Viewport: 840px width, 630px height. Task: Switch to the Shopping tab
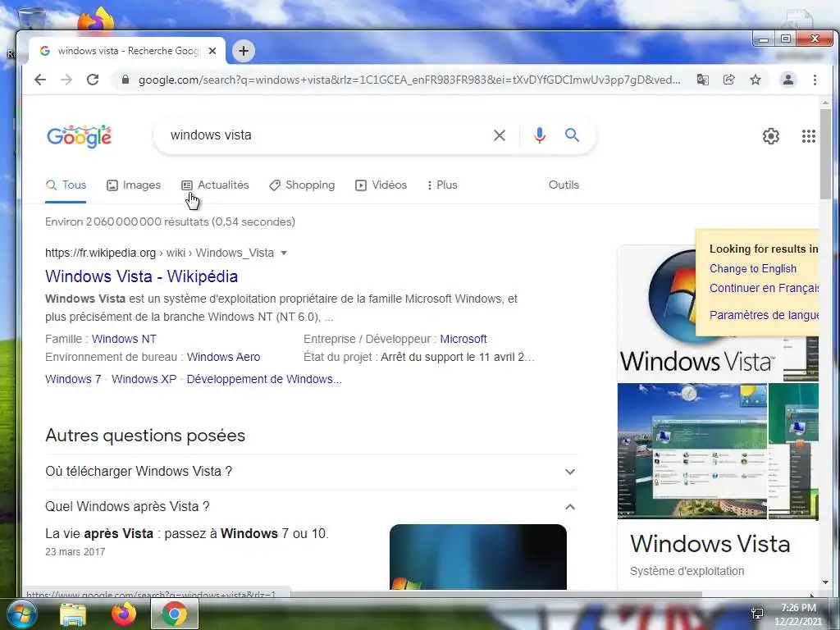[302, 185]
